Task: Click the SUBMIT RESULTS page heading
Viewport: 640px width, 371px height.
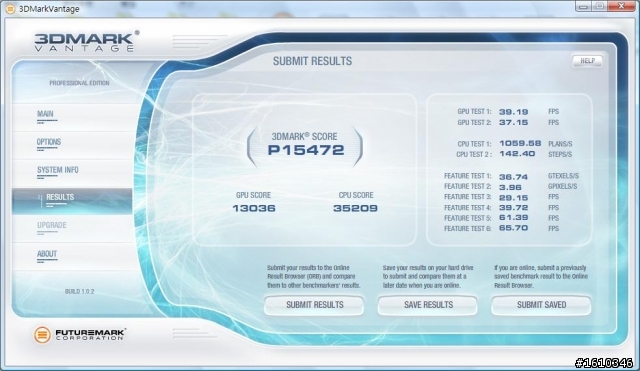Action: [x=312, y=61]
